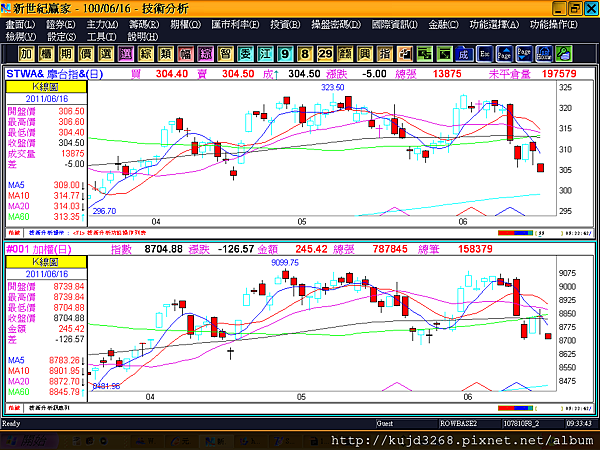This screenshot has width=600, height=450.
Task: Open the 說明(H) menu
Action: pos(142,37)
